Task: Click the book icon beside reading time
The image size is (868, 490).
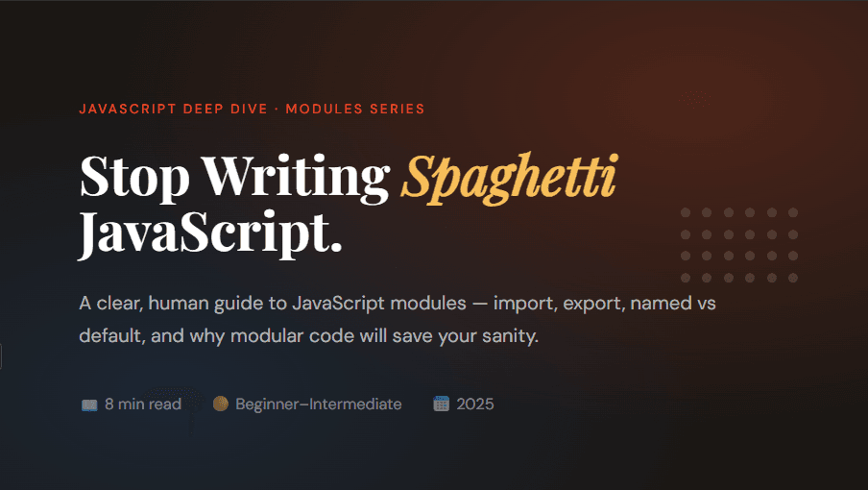Action: [x=89, y=404]
